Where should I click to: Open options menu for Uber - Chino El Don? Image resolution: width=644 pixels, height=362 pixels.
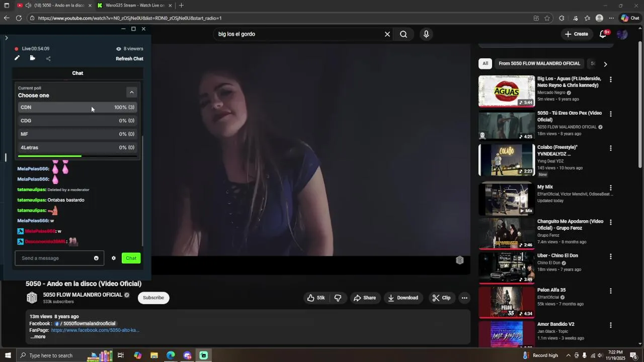pos(611,256)
